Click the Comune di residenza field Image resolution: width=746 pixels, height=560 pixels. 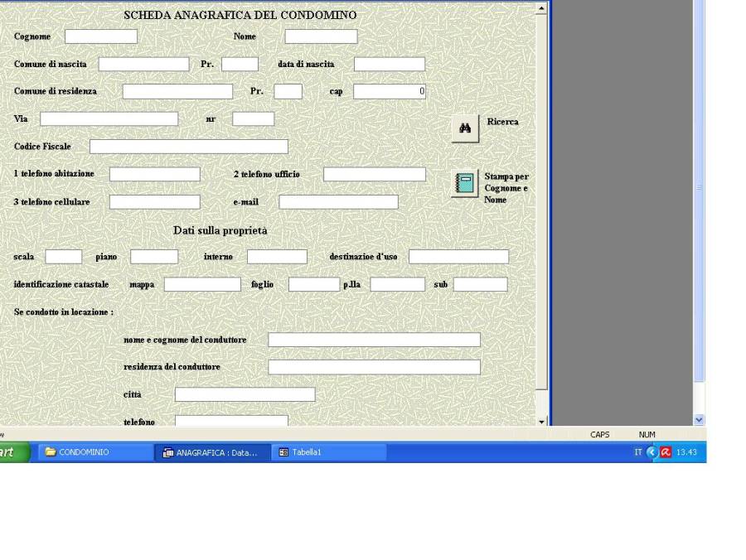(177, 91)
